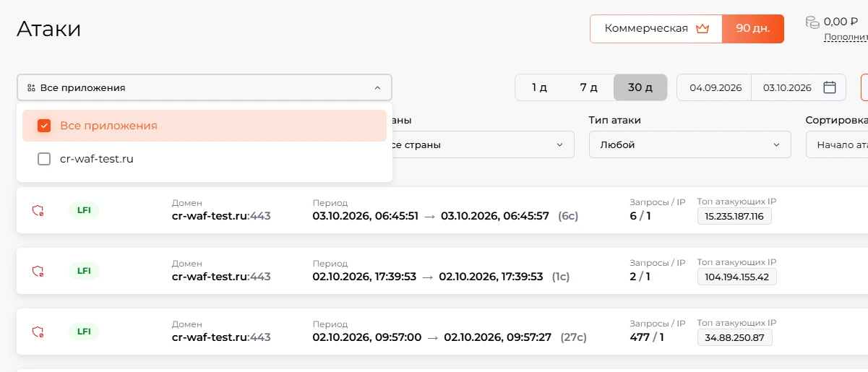The height and width of the screenshot is (372, 868).
Task: Click the Пополнить balance link
Action: coord(846,37)
